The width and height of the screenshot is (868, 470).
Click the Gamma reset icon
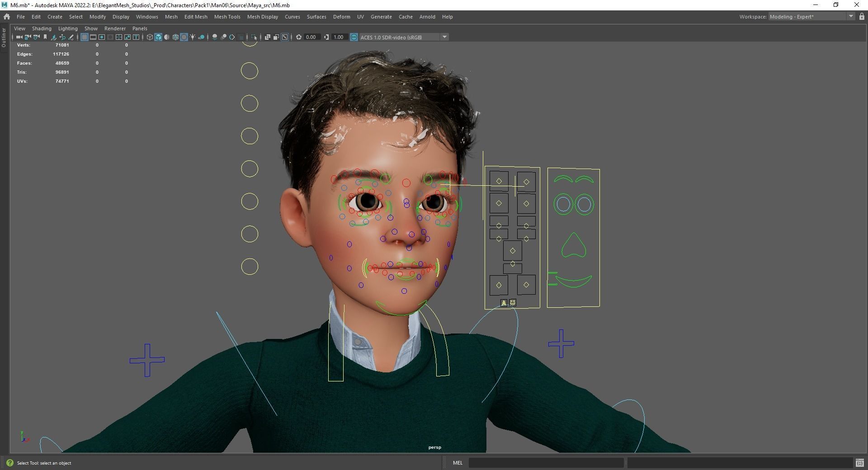326,37
